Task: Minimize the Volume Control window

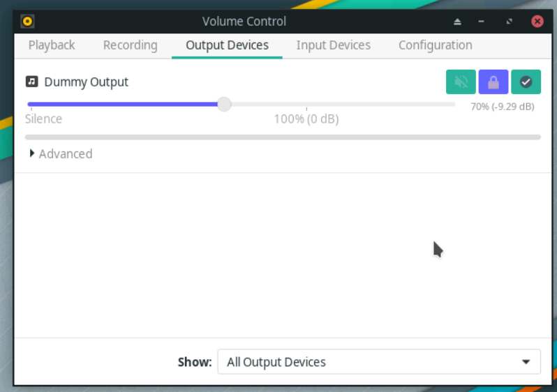Action: [x=481, y=22]
